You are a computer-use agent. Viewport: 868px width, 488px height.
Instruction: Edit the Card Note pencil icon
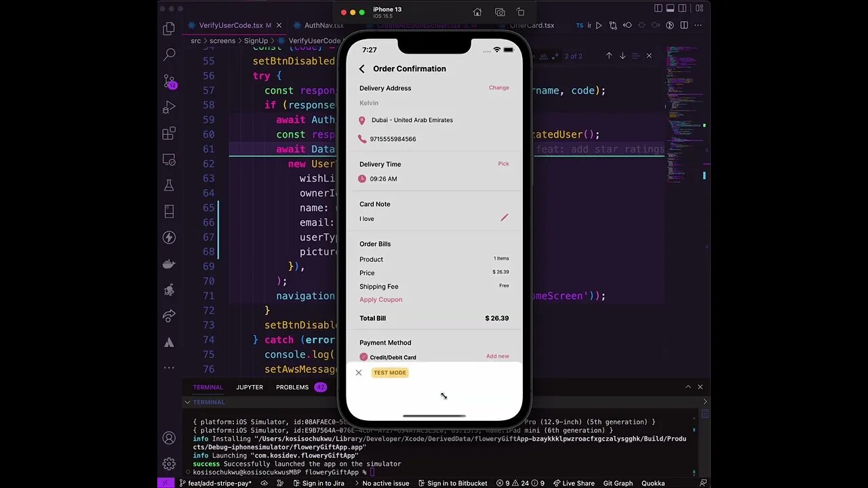pos(504,218)
